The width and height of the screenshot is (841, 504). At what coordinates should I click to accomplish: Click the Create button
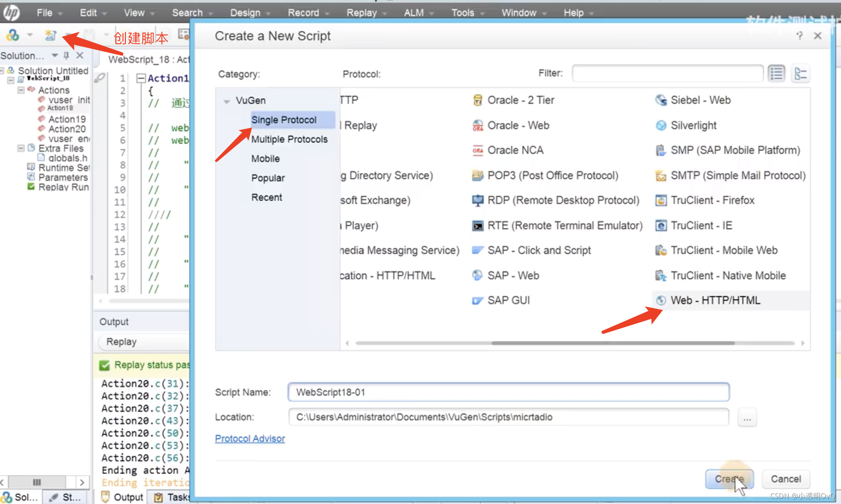click(x=729, y=479)
